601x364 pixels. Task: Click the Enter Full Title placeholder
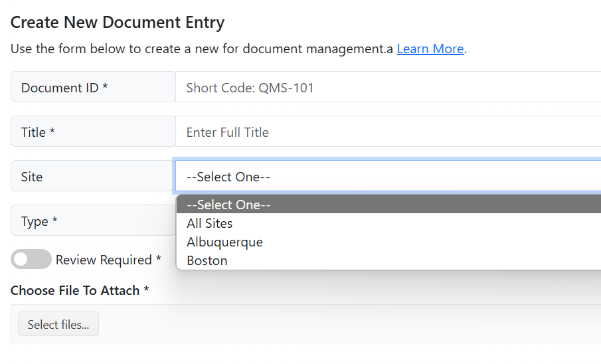pos(228,132)
